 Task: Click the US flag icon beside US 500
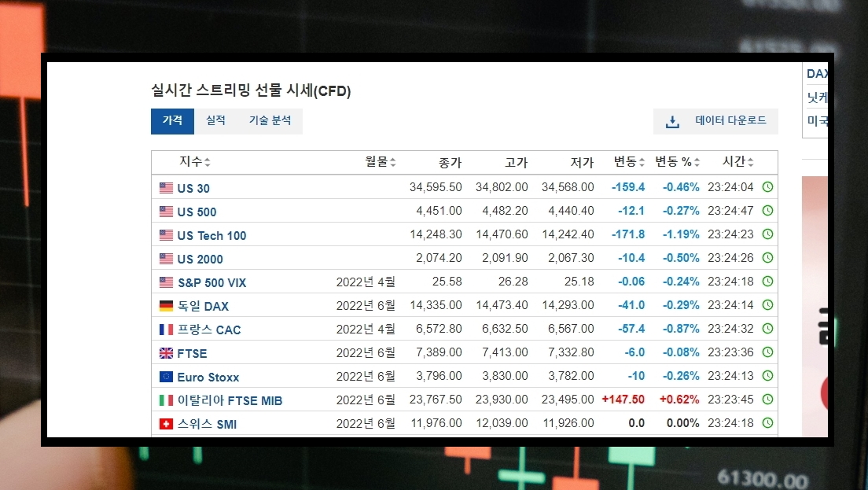[x=166, y=211]
